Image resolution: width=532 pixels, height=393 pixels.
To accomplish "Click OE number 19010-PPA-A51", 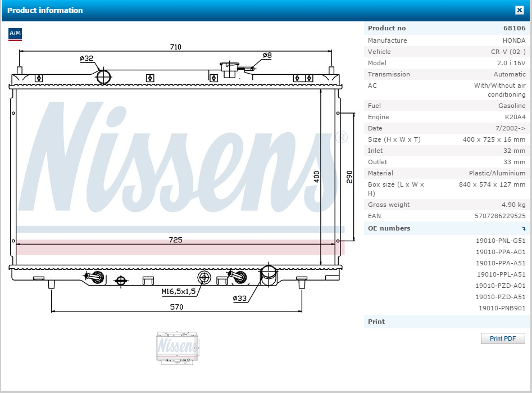I will tap(501, 263).
